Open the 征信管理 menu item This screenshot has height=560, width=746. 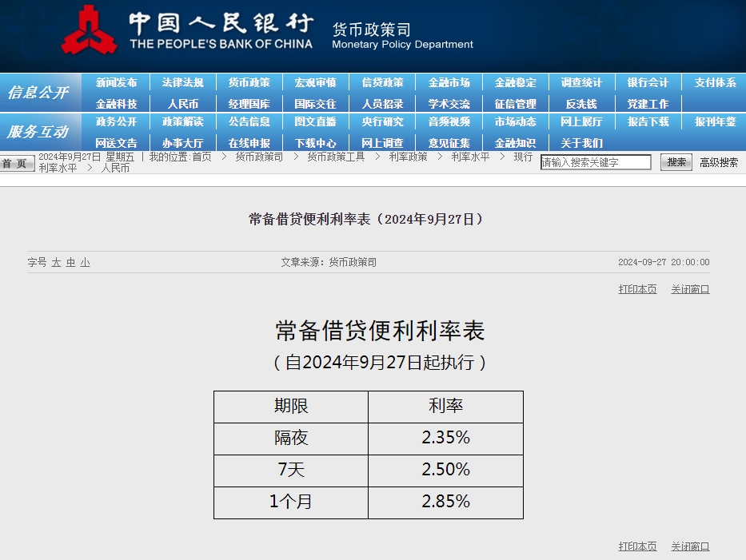click(x=515, y=104)
